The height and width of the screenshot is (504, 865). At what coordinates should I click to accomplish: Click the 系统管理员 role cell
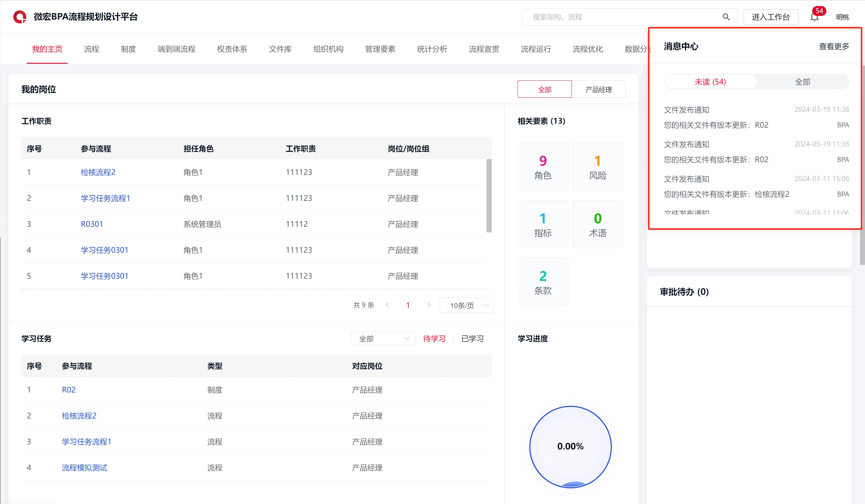[202, 224]
